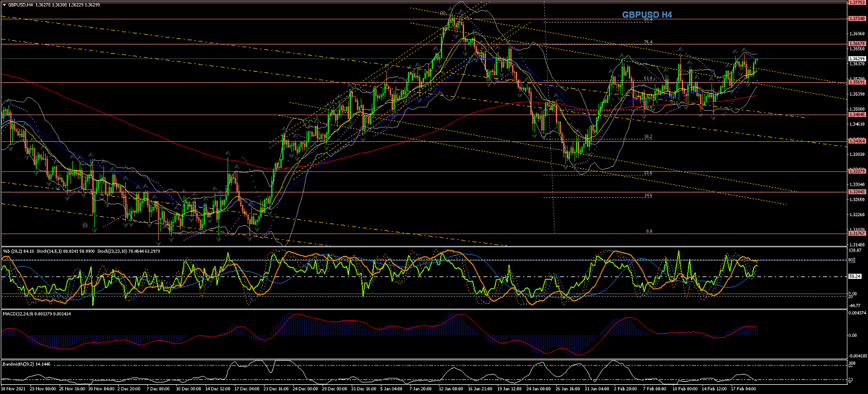Click the 38.2 Fibonacci retracement label

648,138
